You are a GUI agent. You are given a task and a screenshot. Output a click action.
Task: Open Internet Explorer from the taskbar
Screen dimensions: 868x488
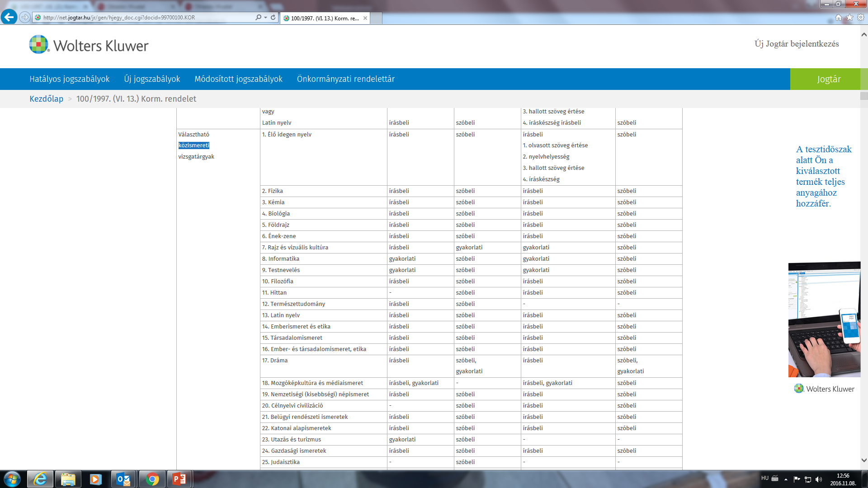click(x=40, y=479)
